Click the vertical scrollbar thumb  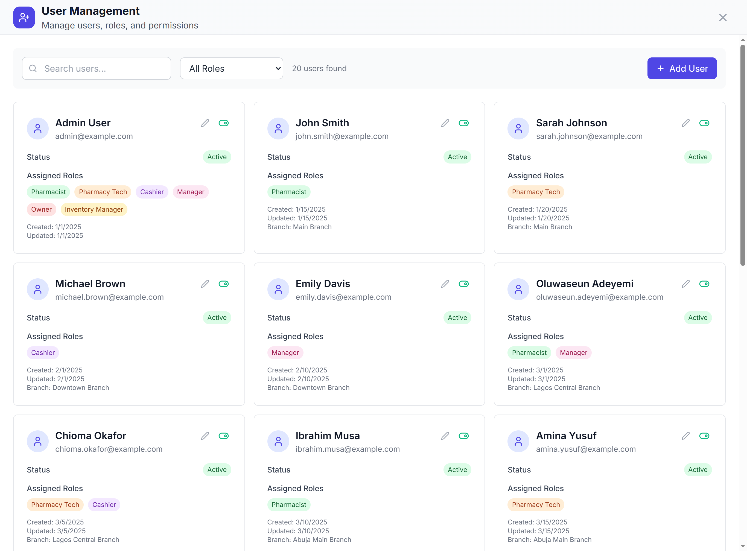(x=743, y=155)
